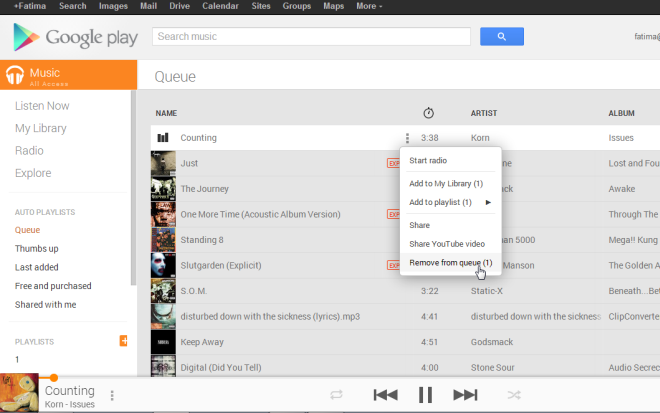This screenshot has height=413, width=660.
Task: Pause the current song
Action: pos(425,395)
